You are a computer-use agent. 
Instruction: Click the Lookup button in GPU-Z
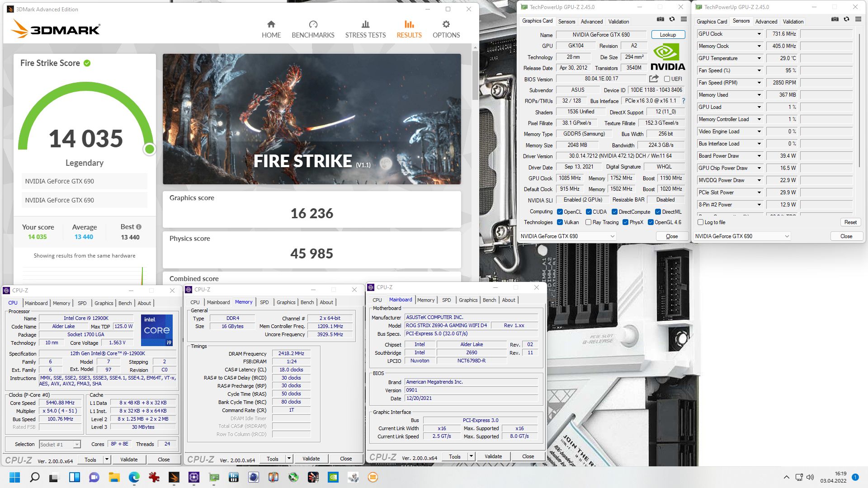pos(668,35)
